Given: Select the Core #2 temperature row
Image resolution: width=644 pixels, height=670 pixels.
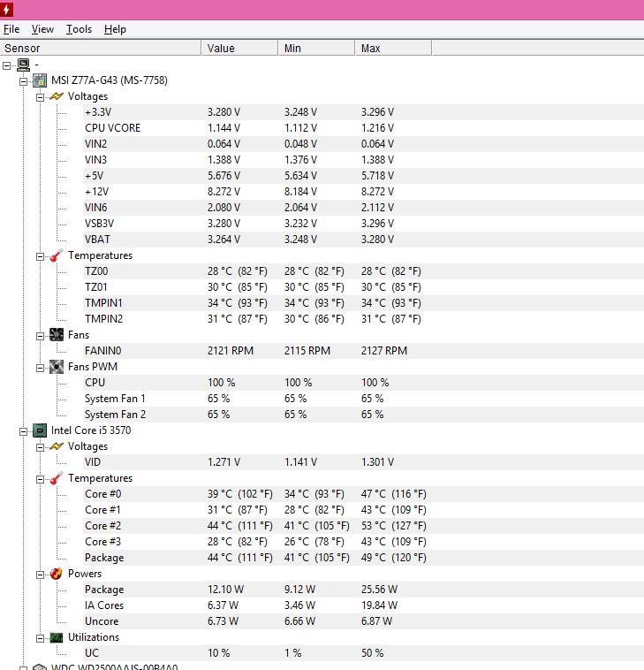Looking at the screenshot, I should point(363,526).
